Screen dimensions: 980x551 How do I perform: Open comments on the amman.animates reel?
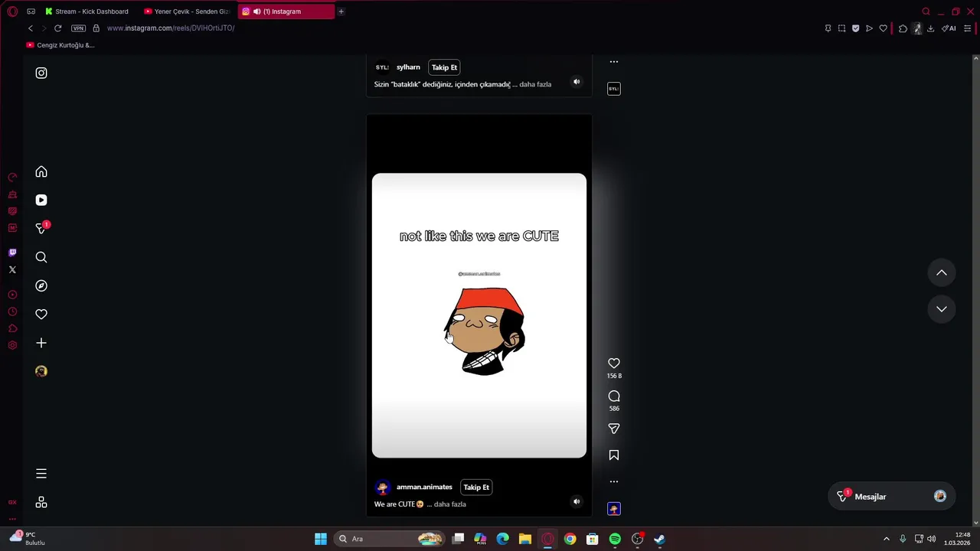point(614,396)
